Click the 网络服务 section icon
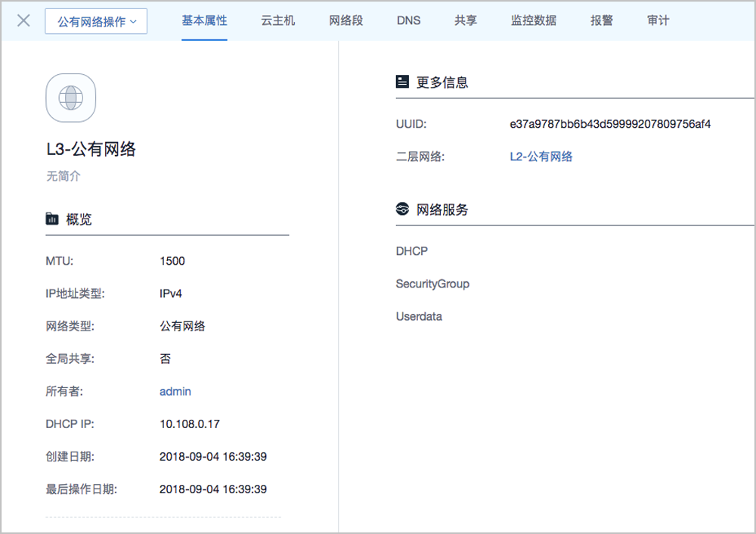The height and width of the screenshot is (534, 756). tap(402, 210)
